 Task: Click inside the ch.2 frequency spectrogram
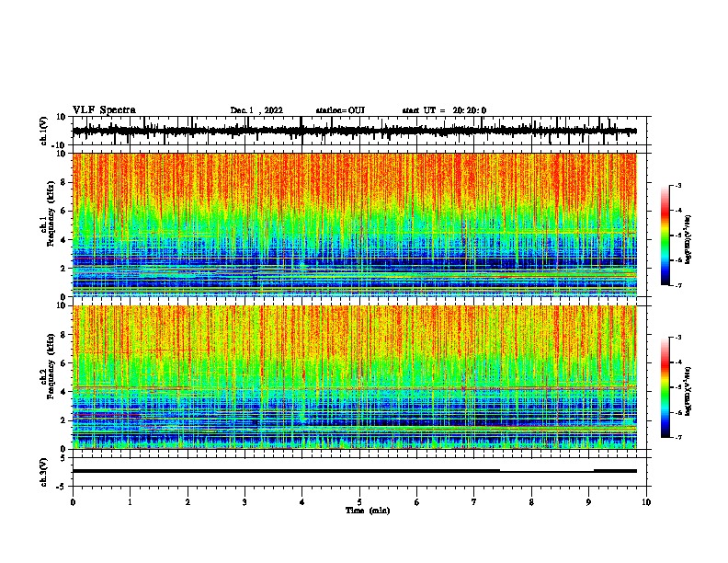click(x=355, y=377)
